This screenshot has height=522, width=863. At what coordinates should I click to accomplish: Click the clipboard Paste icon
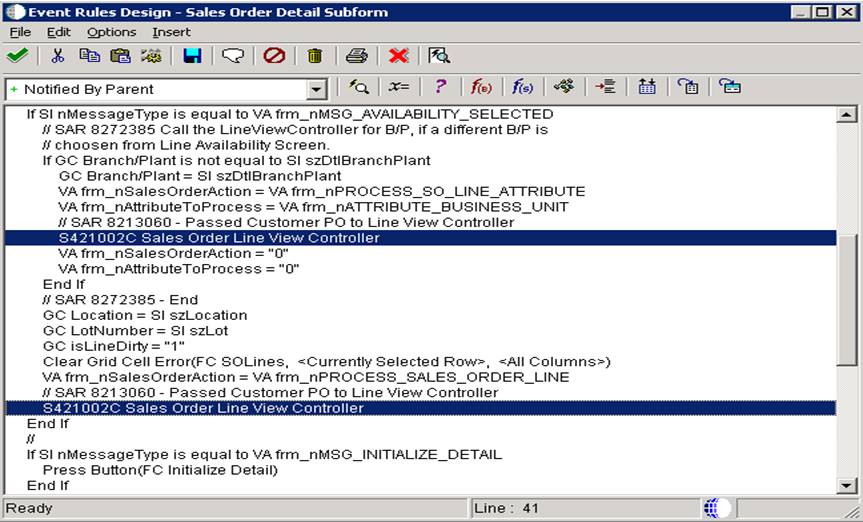coord(121,56)
